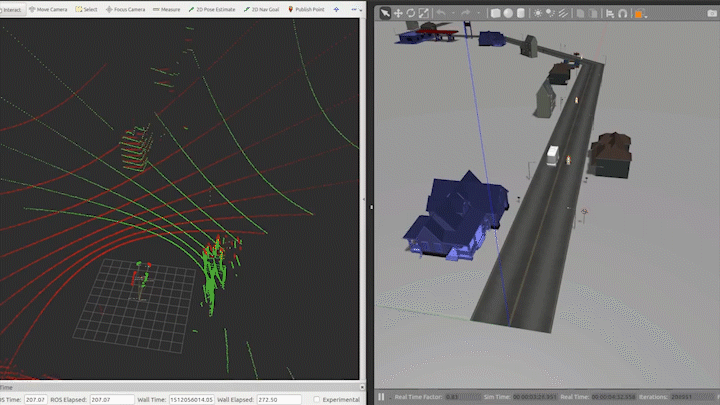Expand the undo history dropdown arrow

453,13
